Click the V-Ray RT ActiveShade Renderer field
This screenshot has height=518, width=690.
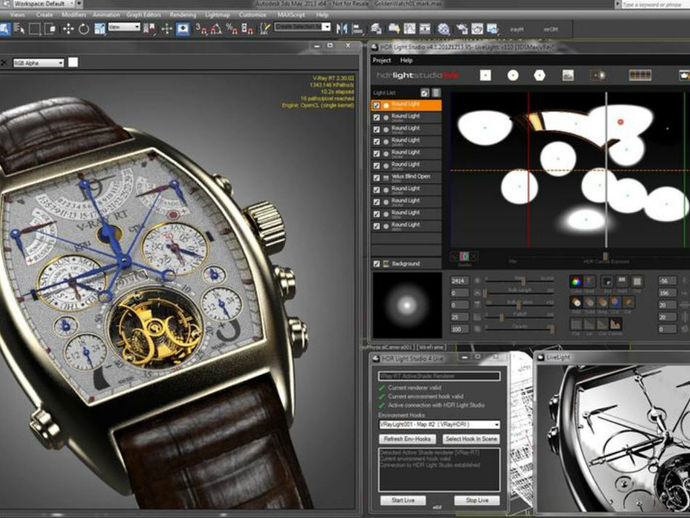point(439,376)
